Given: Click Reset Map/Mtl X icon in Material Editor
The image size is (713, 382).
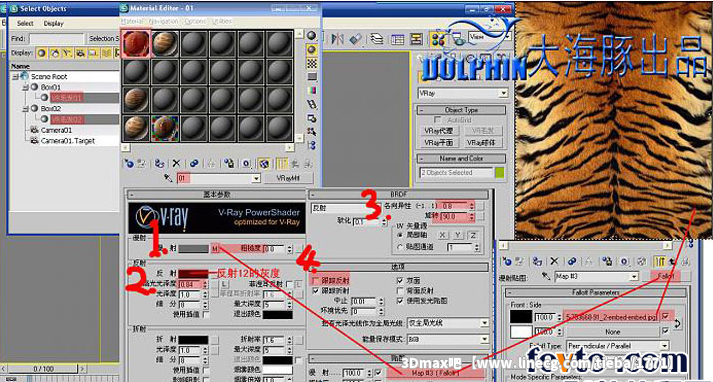Looking at the screenshot, I should (176, 163).
